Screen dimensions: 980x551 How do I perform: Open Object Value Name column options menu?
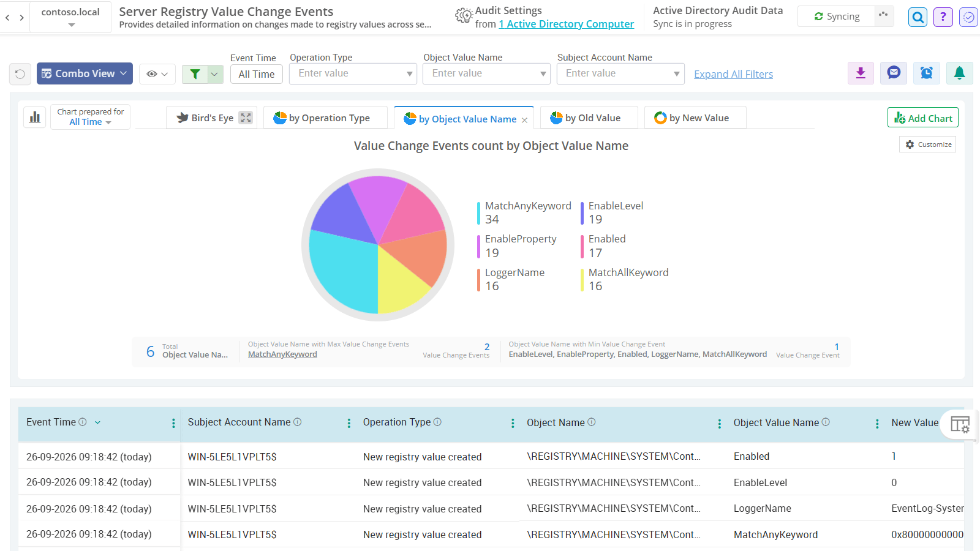(x=877, y=423)
